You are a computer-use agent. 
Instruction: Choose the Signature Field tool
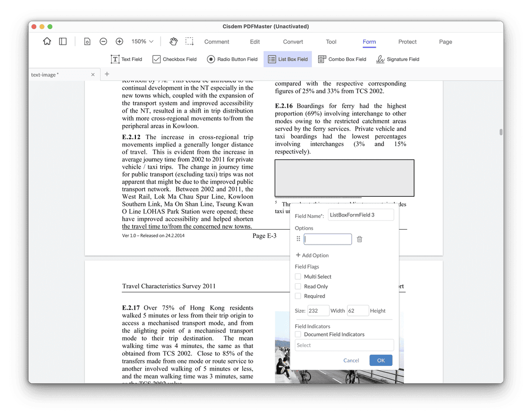pos(398,59)
